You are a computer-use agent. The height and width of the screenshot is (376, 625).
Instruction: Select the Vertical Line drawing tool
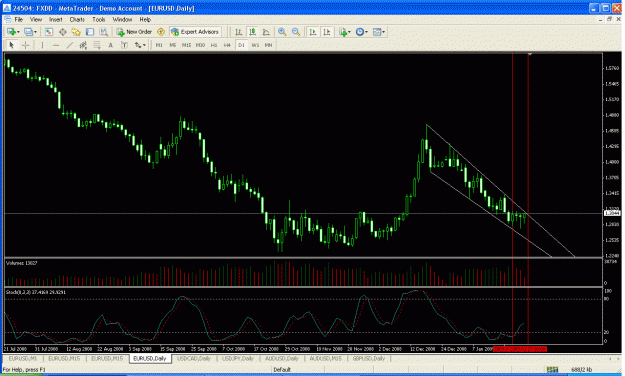click(42, 45)
